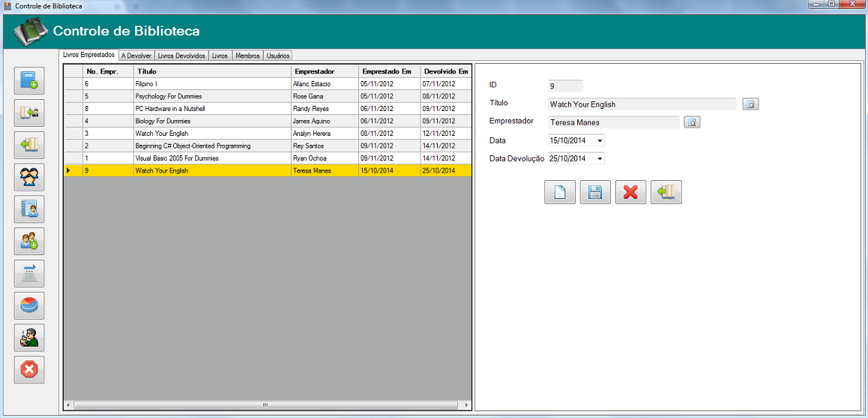Switch to the A Devolver tab

(x=136, y=56)
